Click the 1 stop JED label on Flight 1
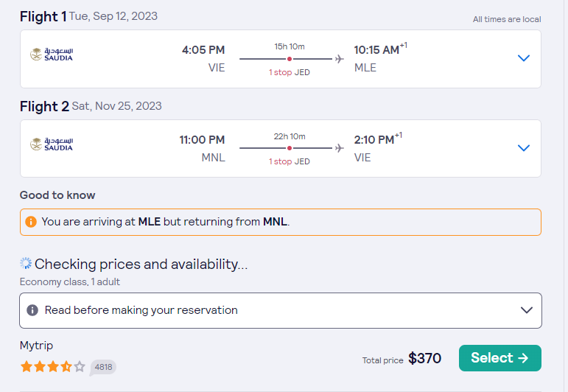Viewport: 568px width, 392px height. pos(289,72)
